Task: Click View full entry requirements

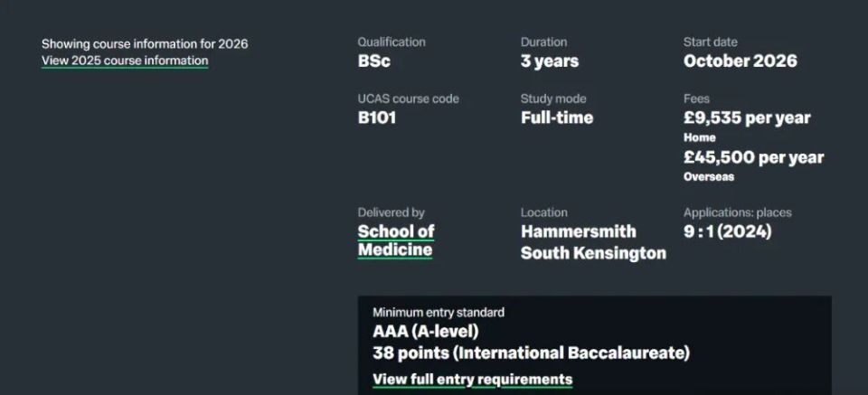Action: click(x=472, y=379)
